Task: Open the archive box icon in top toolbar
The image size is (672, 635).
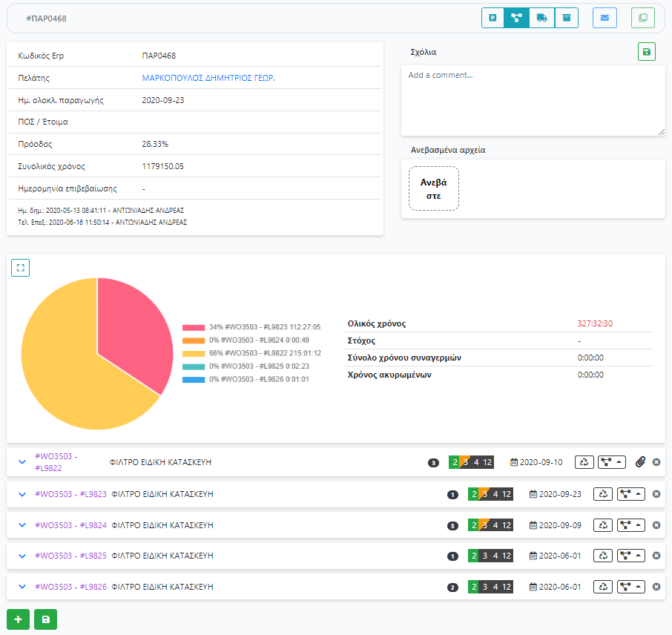Action: (x=567, y=18)
